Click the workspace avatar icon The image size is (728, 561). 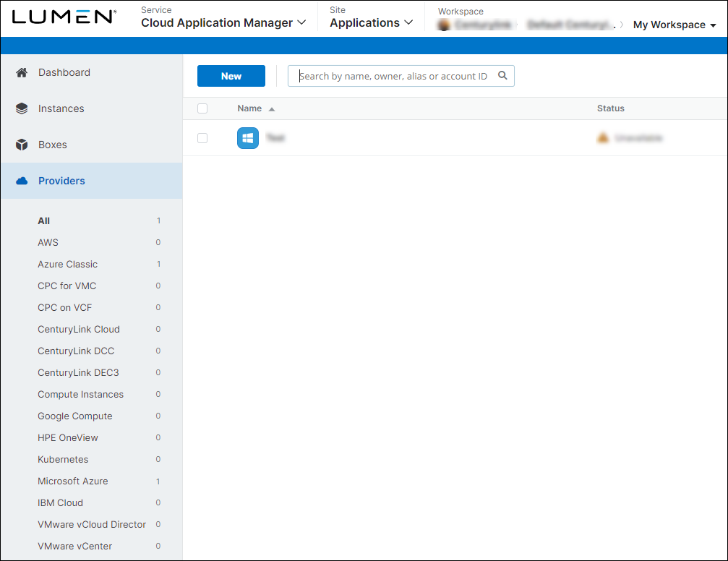point(444,25)
